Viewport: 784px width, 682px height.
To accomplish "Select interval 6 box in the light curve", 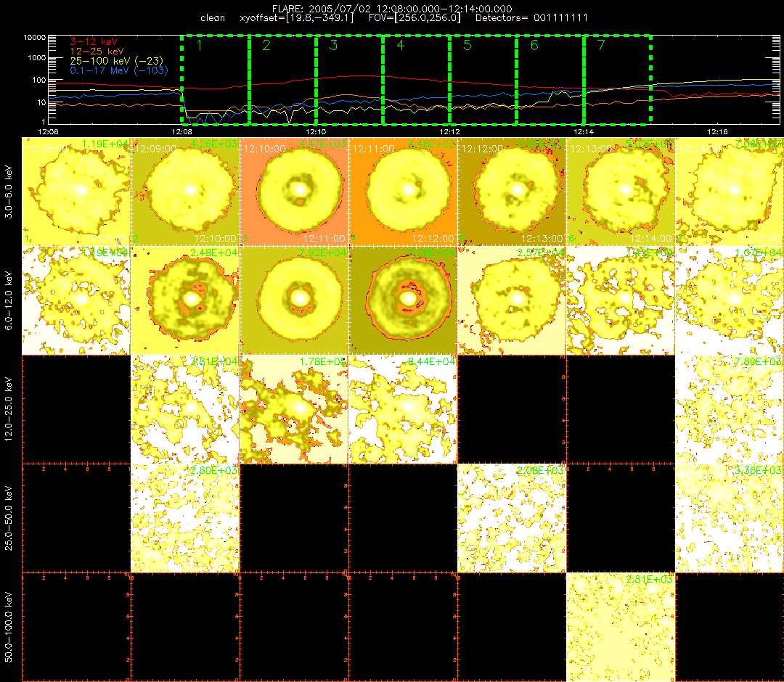I will pyautogui.click(x=550, y=79).
